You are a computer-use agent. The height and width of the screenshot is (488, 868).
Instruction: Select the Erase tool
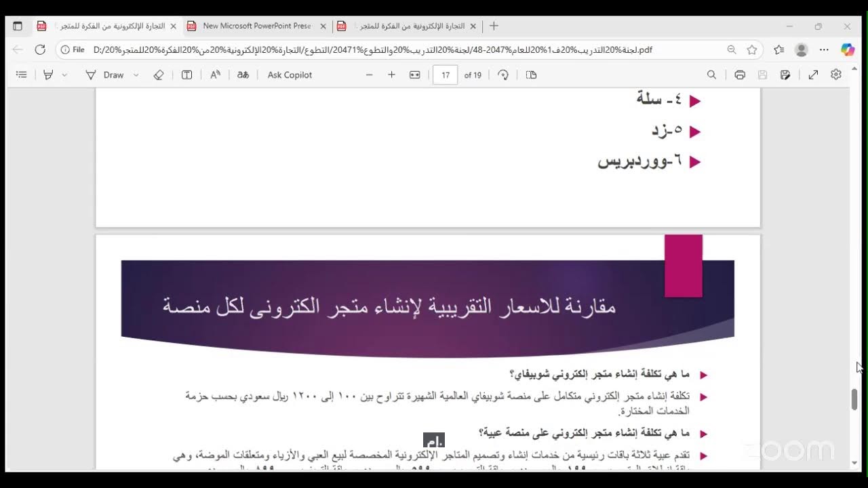(x=159, y=75)
